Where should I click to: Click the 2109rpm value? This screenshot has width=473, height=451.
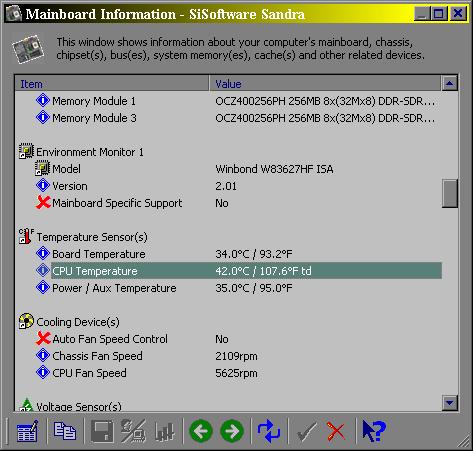tap(236, 356)
